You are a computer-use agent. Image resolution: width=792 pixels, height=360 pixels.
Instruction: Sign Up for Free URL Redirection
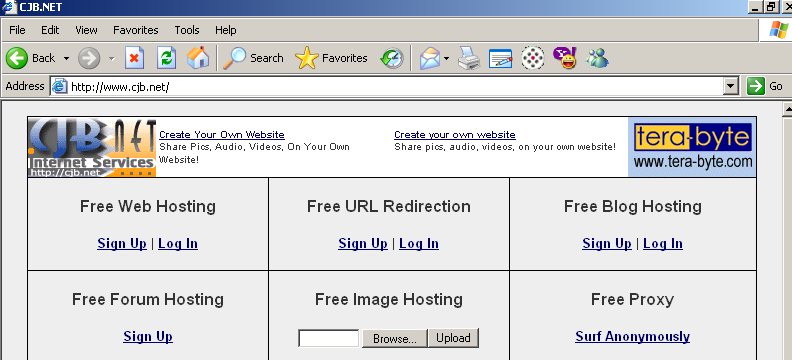pos(363,243)
